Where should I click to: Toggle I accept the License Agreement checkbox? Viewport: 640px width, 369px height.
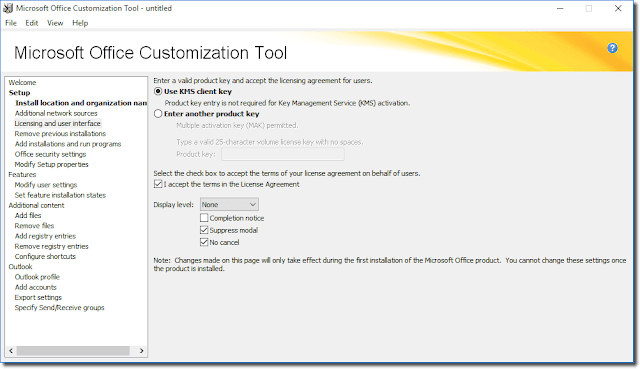158,184
